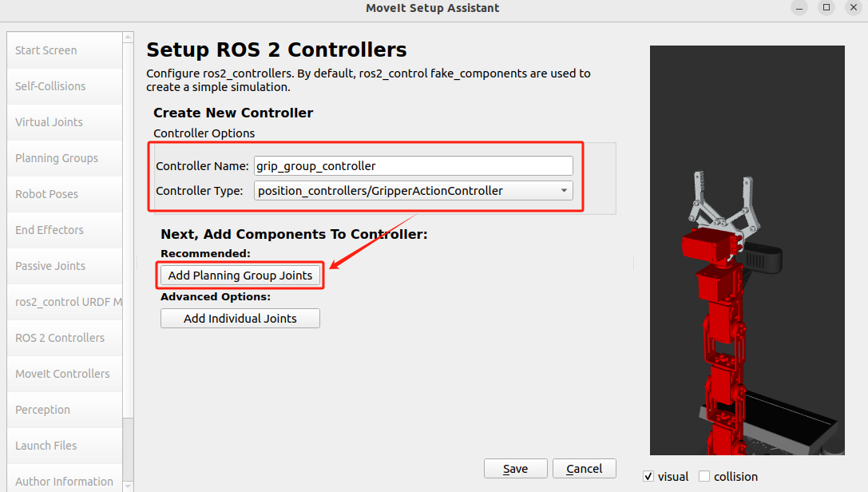The image size is (868, 492).
Task: Select Passive Joints step
Action: click(65, 266)
